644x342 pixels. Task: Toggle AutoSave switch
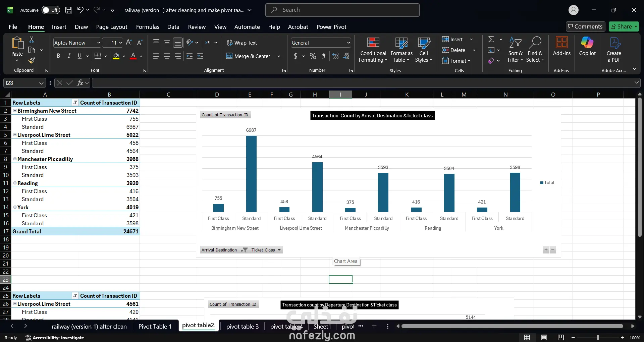point(51,10)
